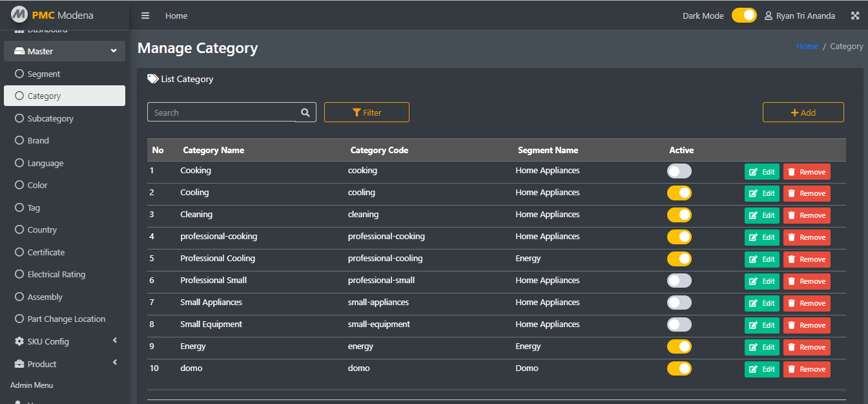The height and width of the screenshot is (404, 868).
Task: Edit the domo category
Action: tap(762, 369)
